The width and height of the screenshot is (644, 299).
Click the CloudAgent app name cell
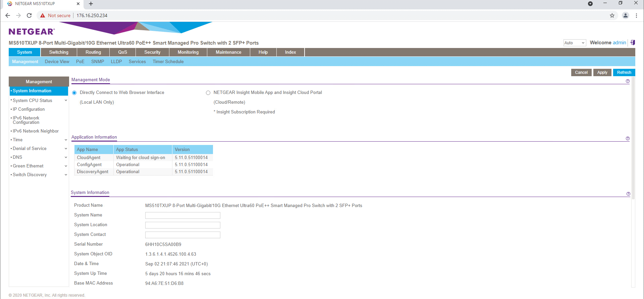click(x=94, y=158)
